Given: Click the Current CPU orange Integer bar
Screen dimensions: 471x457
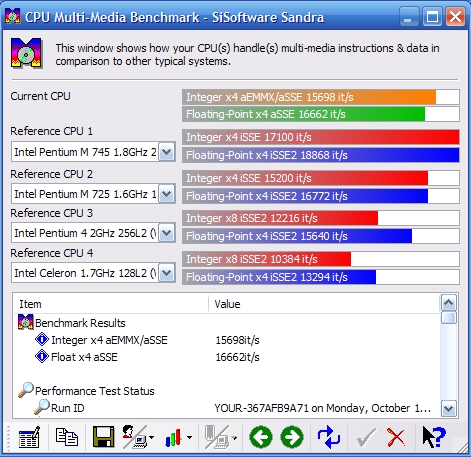Looking at the screenshot, I should click(x=321, y=97).
